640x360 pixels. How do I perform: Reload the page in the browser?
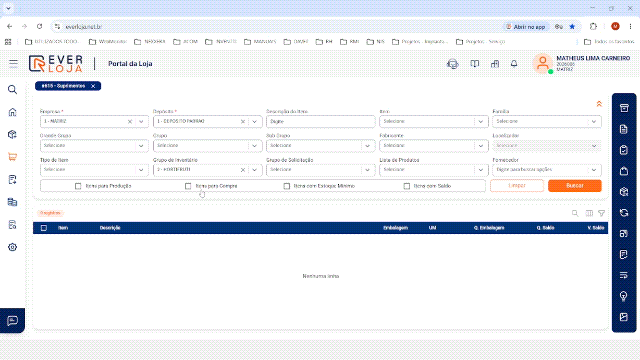coord(39,27)
